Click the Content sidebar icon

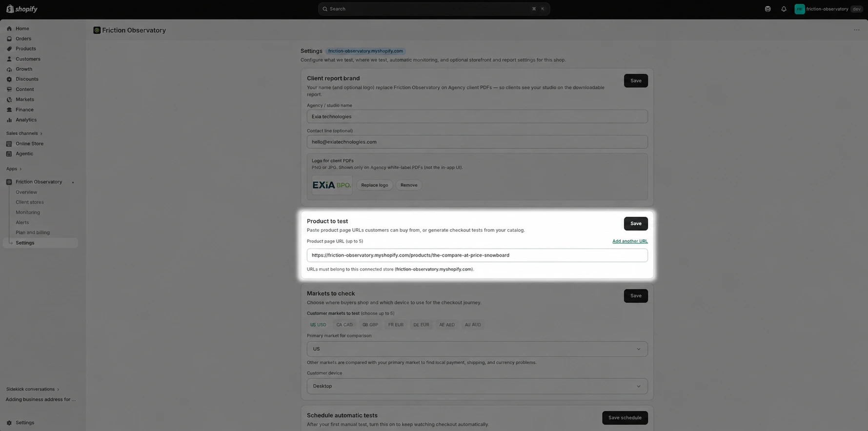9,89
